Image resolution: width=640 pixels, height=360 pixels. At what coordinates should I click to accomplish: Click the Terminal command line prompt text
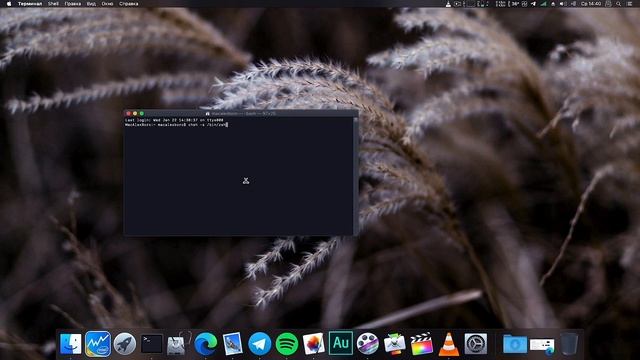pyautogui.click(x=176, y=125)
